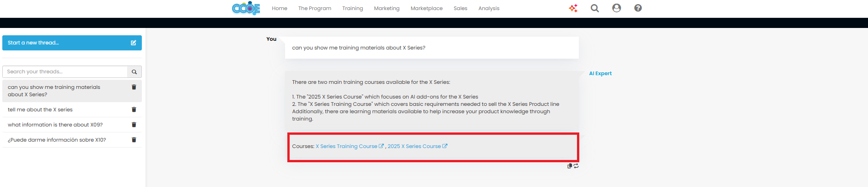Open the AI sparkle assistant icon
This screenshot has width=868, height=187.
coord(573,8)
